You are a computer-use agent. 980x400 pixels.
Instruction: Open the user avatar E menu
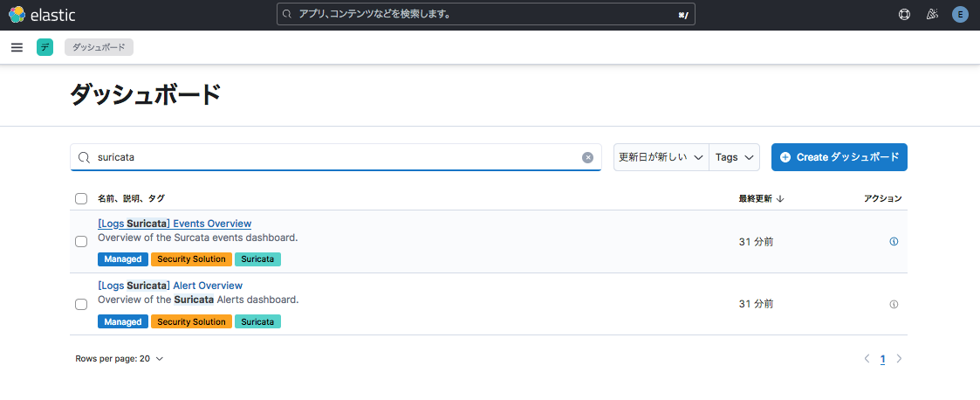[x=960, y=15]
